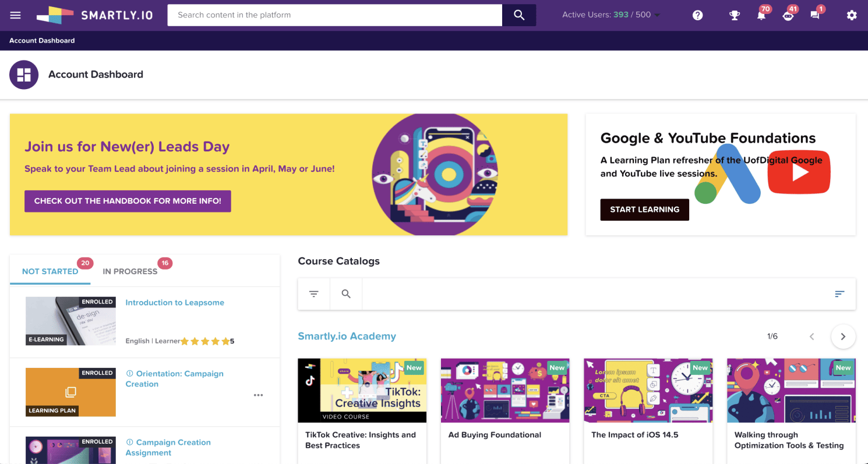Open the Introduction to Leapsome course link
The image size is (868, 464).
[x=175, y=303]
